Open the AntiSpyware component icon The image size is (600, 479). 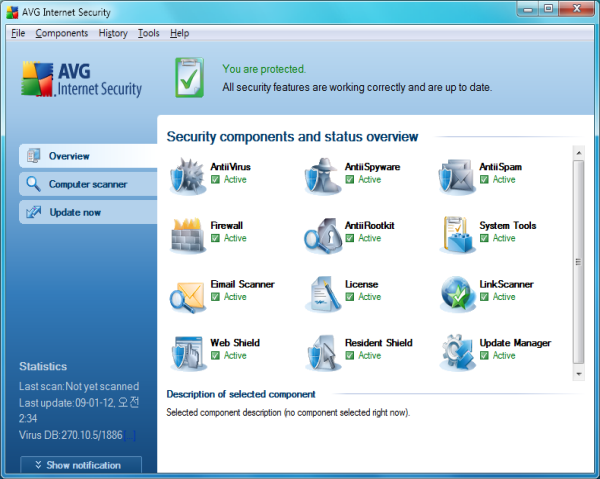tap(322, 176)
